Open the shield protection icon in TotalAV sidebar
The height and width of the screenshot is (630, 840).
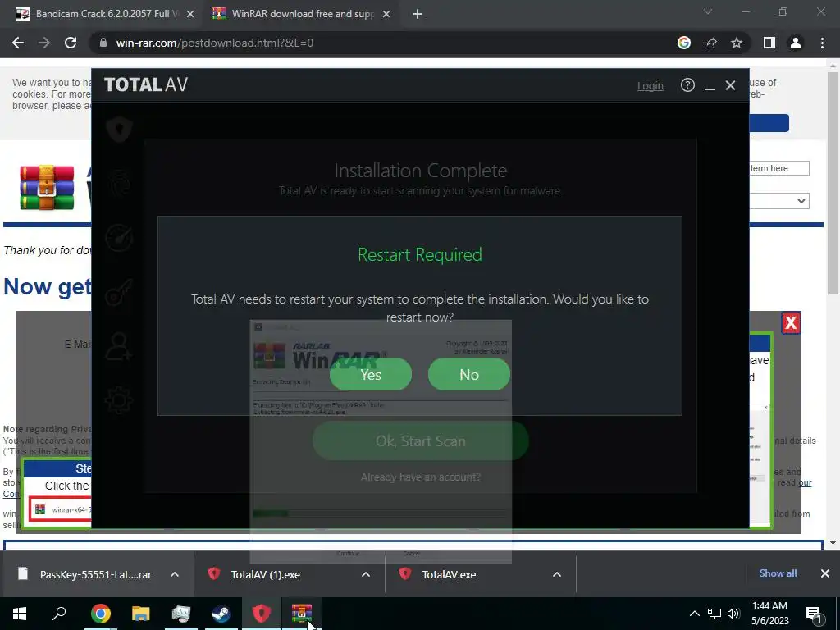pyautogui.click(x=119, y=129)
